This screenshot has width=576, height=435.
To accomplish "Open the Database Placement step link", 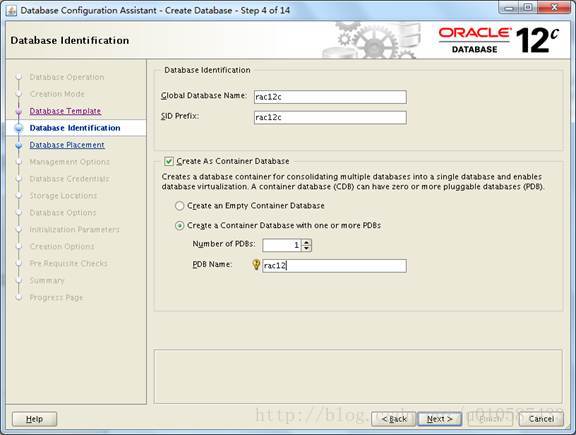I will click(67, 145).
